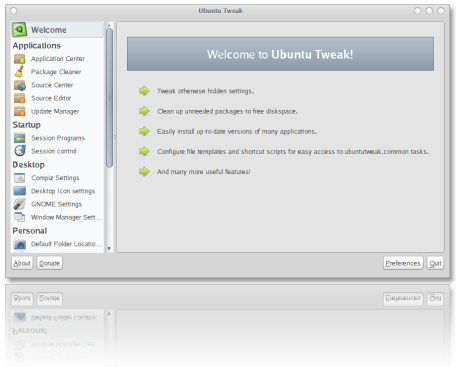Click the Source Editor icon

pos(20,98)
